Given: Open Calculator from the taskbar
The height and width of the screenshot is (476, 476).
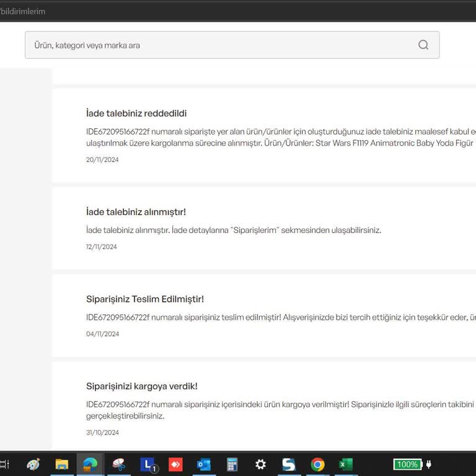Looking at the screenshot, I should pos(232,464).
